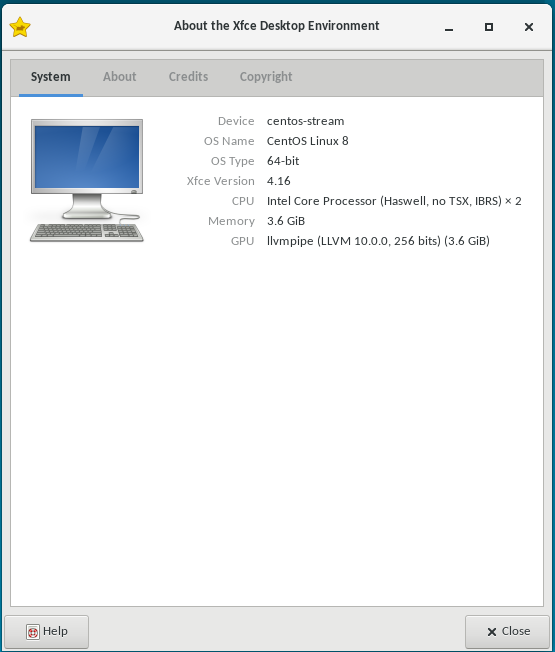Click the CentOS Linux 8 OS name value
This screenshot has width=555, height=652.
pyautogui.click(x=308, y=141)
